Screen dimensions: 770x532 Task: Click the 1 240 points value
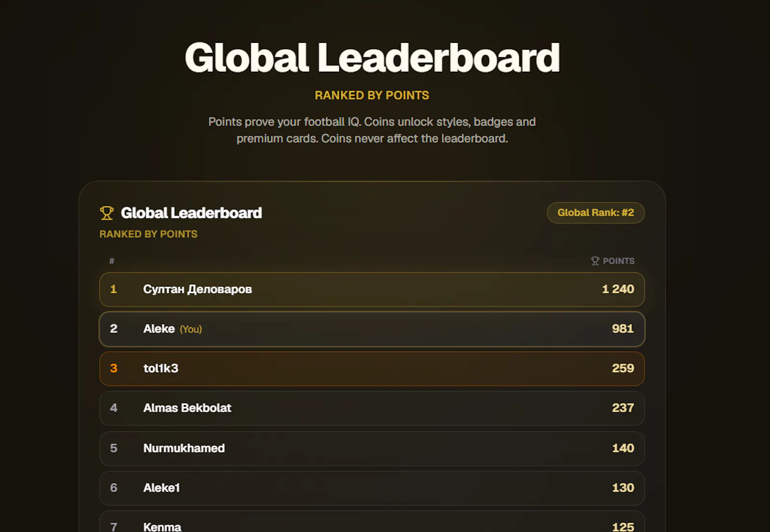pos(618,289)
